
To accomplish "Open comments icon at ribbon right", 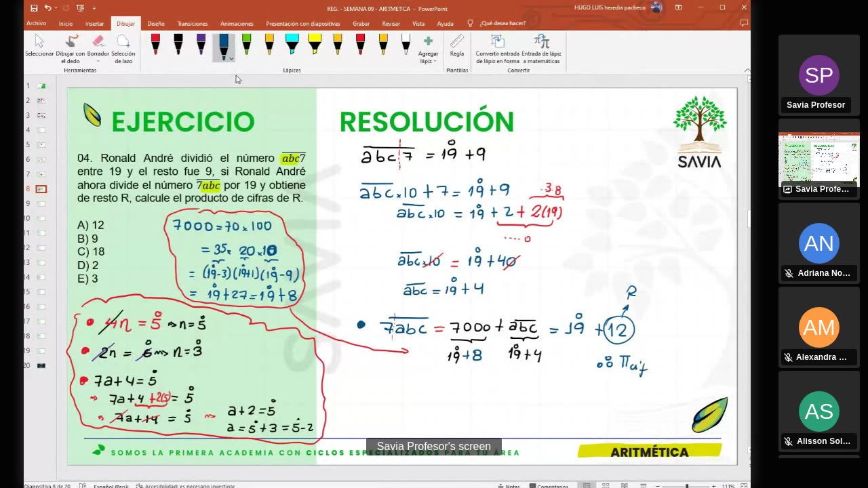I will [x=744, y=23].
